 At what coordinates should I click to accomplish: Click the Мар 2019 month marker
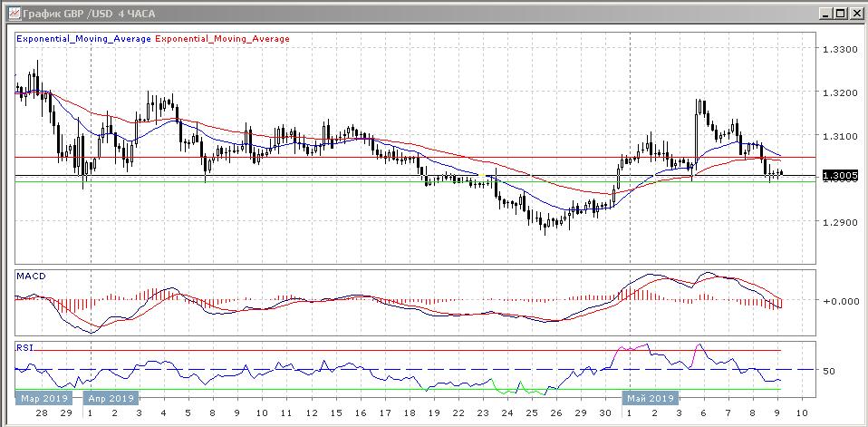pos(43,398)
